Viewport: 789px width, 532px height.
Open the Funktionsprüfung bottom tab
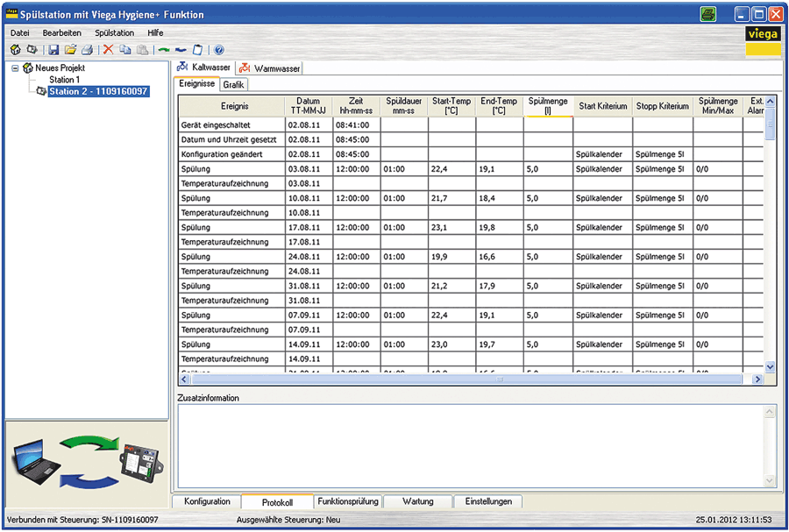[x=348, y=501]
